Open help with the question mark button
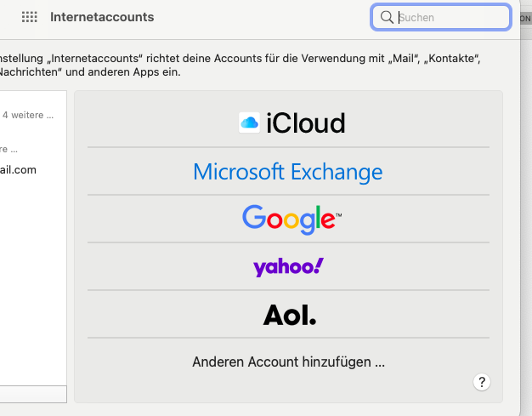 (x=481, y=382)
